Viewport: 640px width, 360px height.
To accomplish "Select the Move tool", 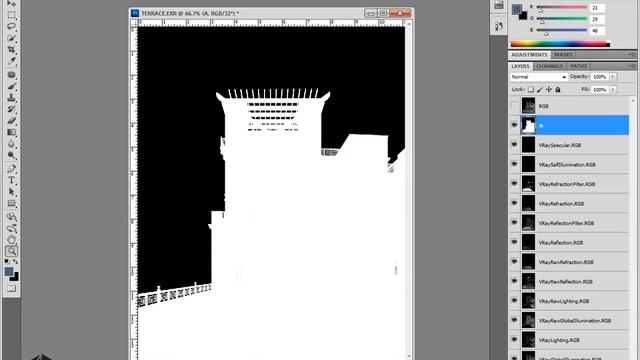I will click(x=11, y=3).
